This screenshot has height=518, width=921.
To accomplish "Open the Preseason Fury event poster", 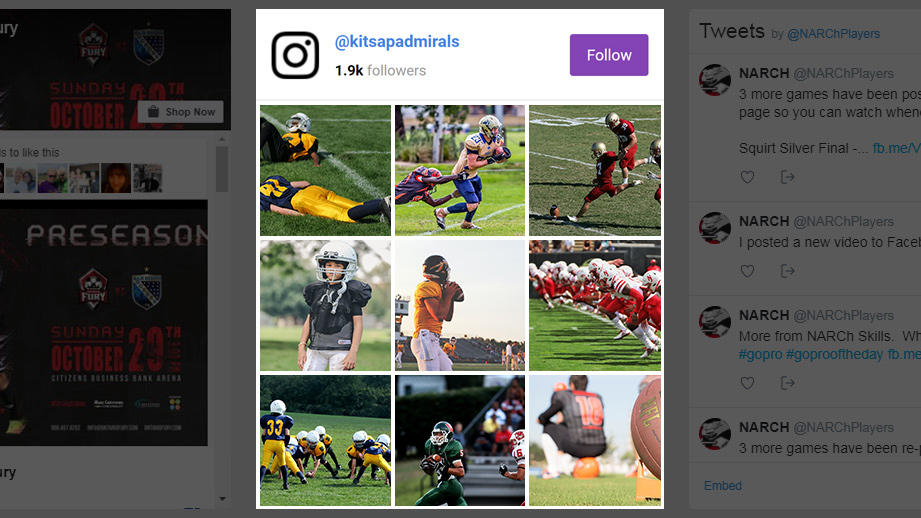I will [x=103, y=322].
